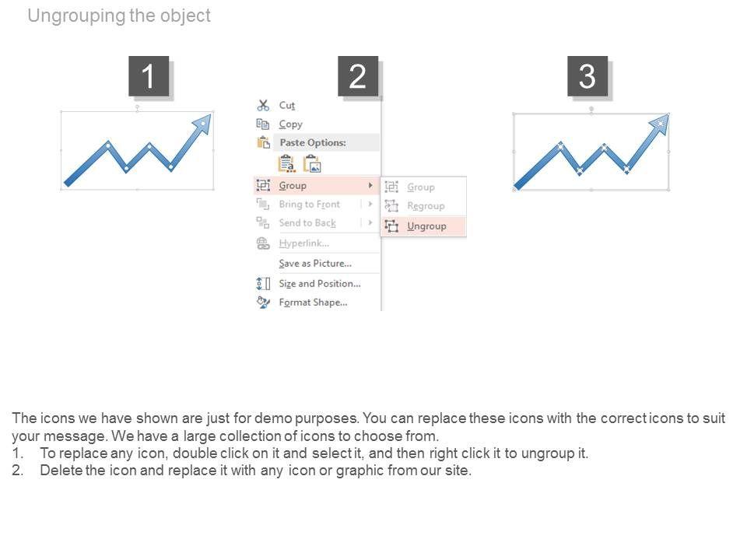Click the Size and Position icon
Viewport: 747px width, 560px height.
click(263, 283)
